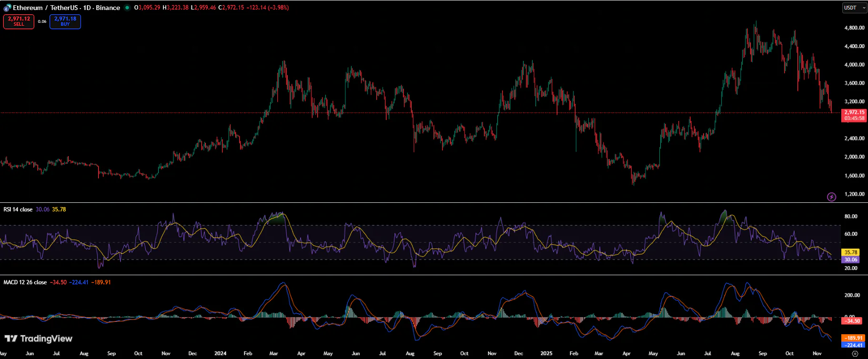
Task: Click the 4,800.00 price scale label
Action: (854, 28)
